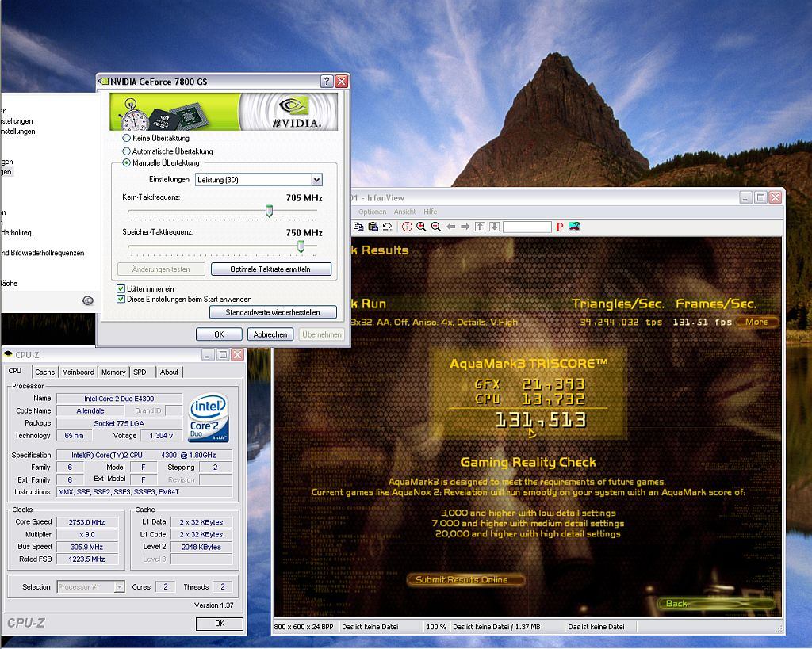Image resolution: width=812 pixels, height=649 pixels.
Task: Click the NVIDIA eye icon in left panel
Action: point(88,300)
